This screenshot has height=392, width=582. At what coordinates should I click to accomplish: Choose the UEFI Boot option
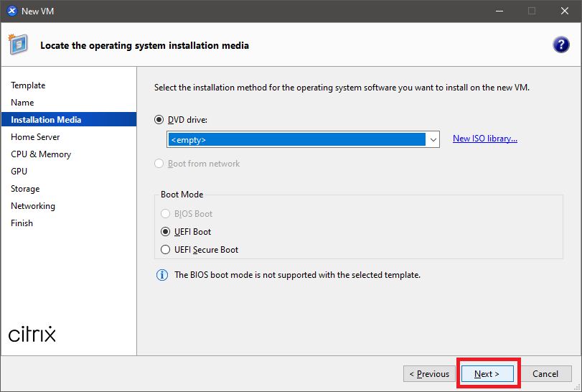(166, 232)
